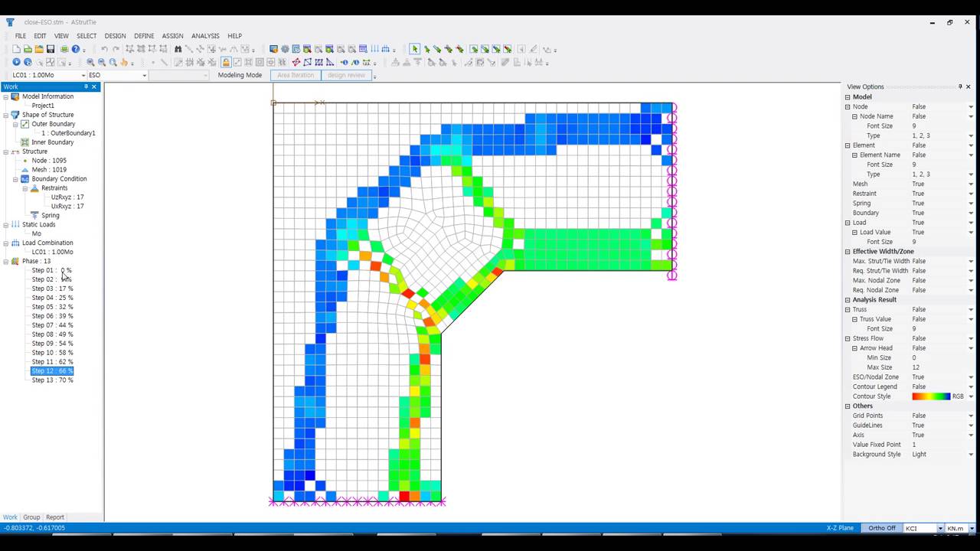
Task: Select Step 01 : 0 % in tree
Action: (x=51, y=270)
